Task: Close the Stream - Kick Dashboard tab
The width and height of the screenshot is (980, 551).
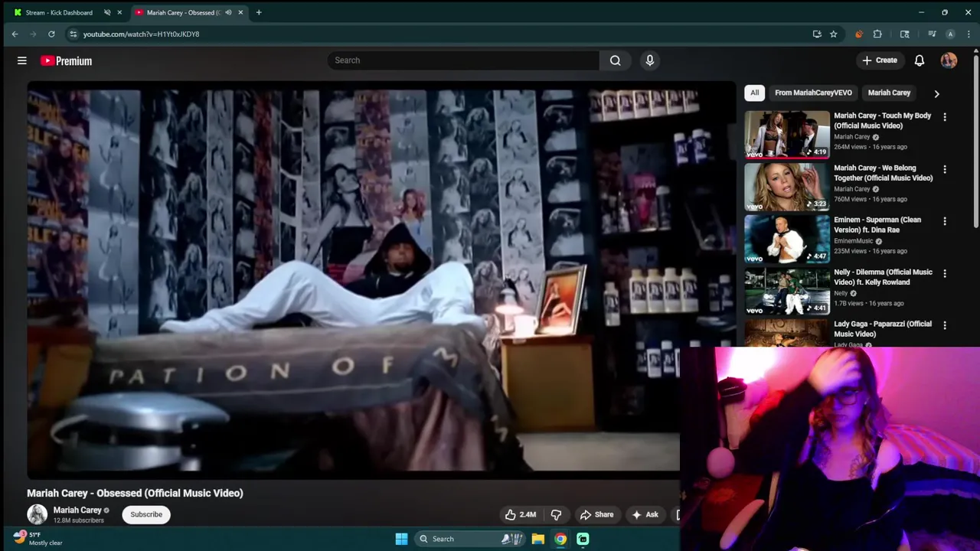Action: [119, 12]
